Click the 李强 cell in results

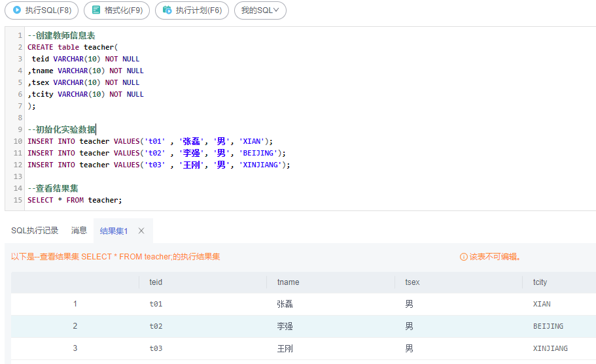285,326
